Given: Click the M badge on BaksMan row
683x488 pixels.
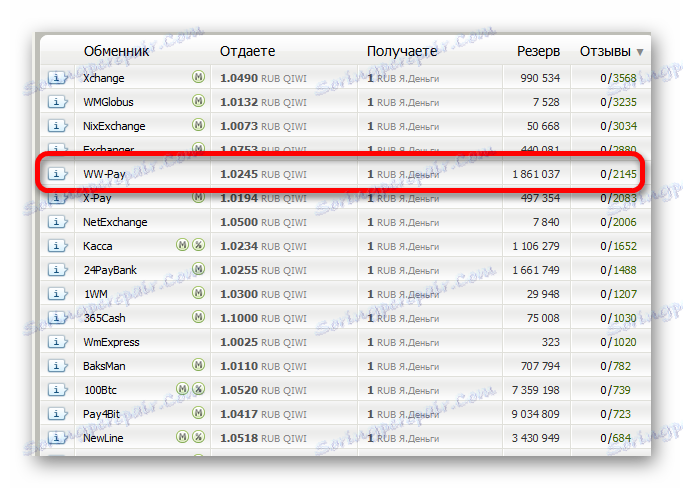Looking at the screenshot, I should click(198, 365).
